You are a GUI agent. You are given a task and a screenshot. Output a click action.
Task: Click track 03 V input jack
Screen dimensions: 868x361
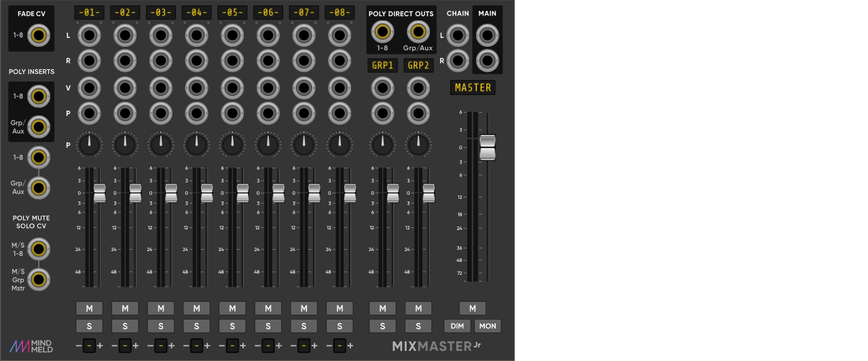point(161,88)
